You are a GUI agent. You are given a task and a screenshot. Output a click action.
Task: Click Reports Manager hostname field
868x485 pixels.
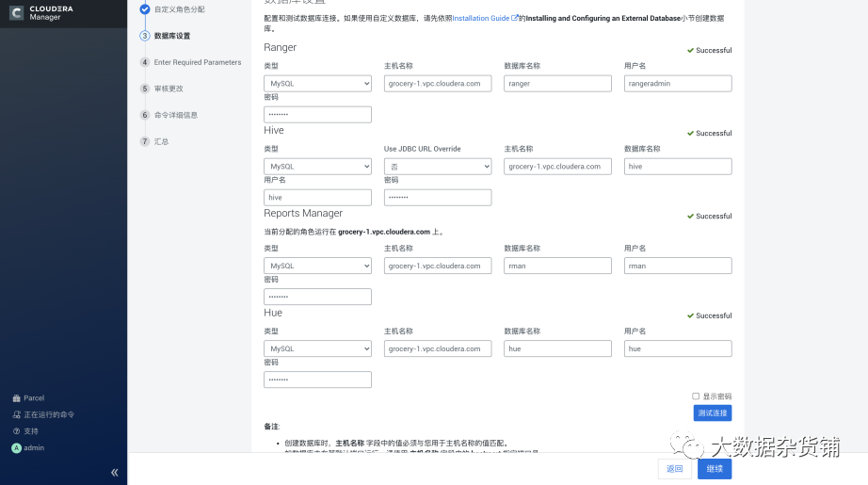438,266
